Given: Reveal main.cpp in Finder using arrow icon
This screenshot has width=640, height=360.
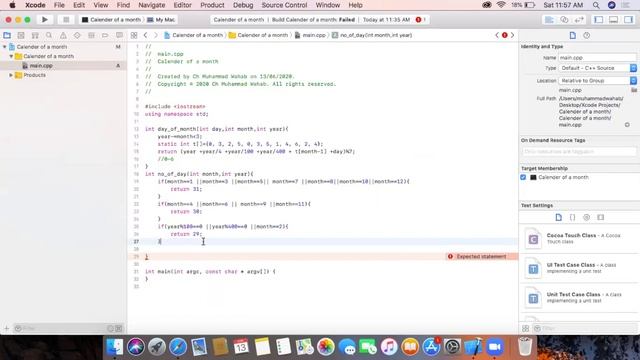Looking at the screenshot, I should tap(627, 125).
